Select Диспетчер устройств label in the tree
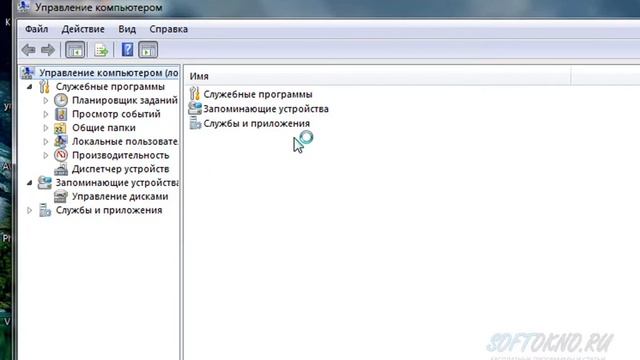Screen dimensions: 640x360 point(120,169)
